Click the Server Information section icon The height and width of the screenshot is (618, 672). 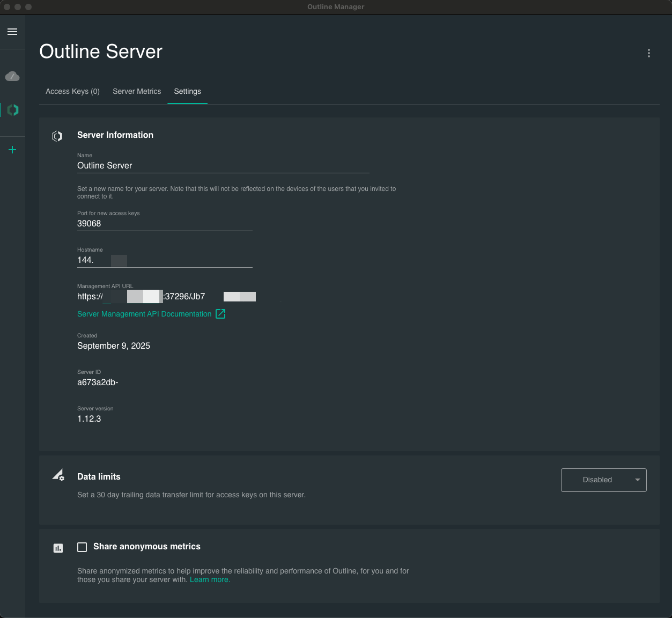(57, 136)
